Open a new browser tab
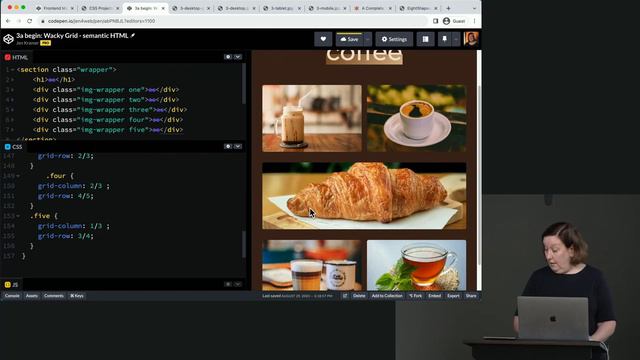This screenshot has height=360, width=640. coord(448,8)
